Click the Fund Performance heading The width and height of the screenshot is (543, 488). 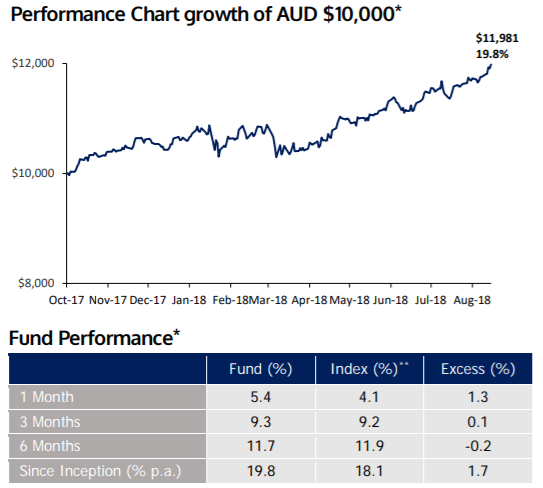point(94,338)
